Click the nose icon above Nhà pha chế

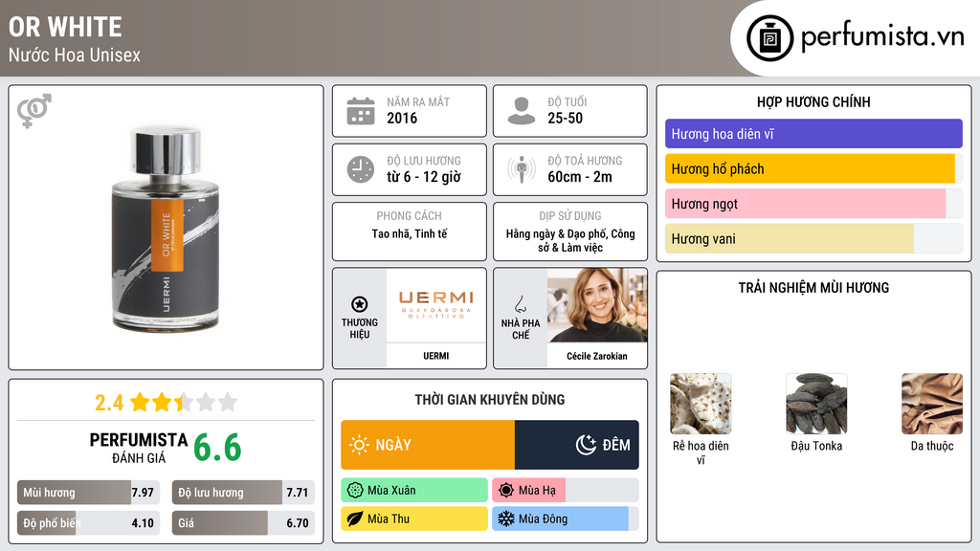pos(520,304)
